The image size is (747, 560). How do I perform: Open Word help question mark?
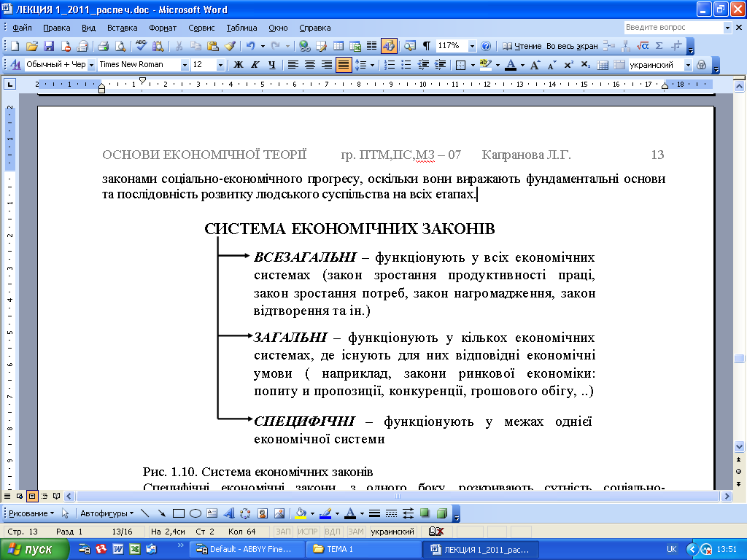pos(485,46)
